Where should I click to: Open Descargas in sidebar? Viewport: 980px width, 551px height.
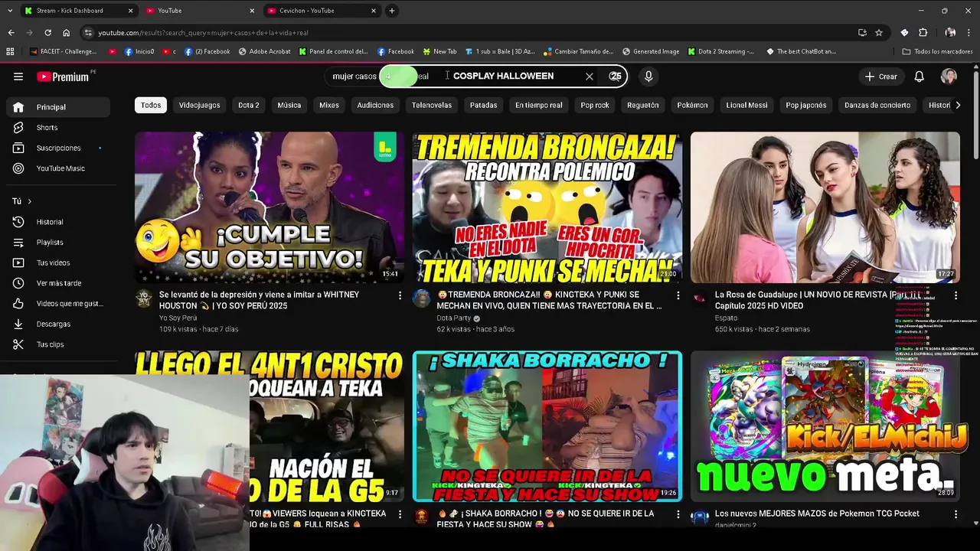[x=58, y=324]
